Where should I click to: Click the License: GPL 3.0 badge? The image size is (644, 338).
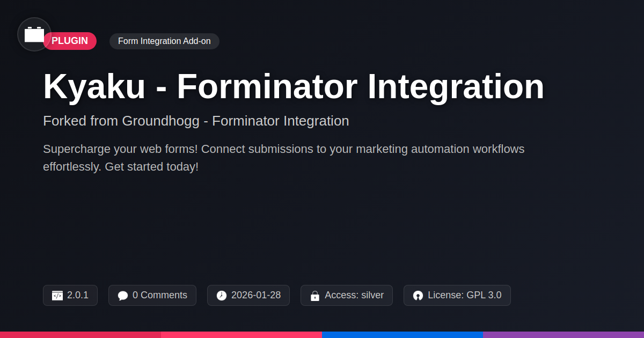point(457,295)
